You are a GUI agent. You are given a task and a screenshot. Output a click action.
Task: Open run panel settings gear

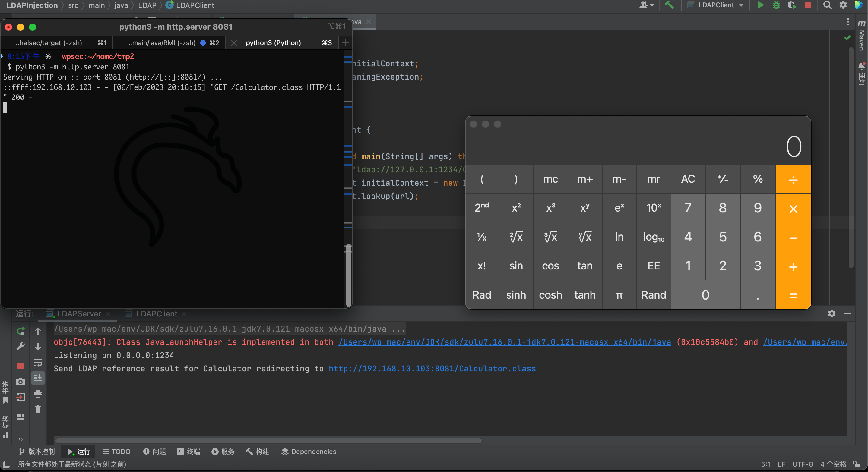pyautogui.click(x=831, y=313)
